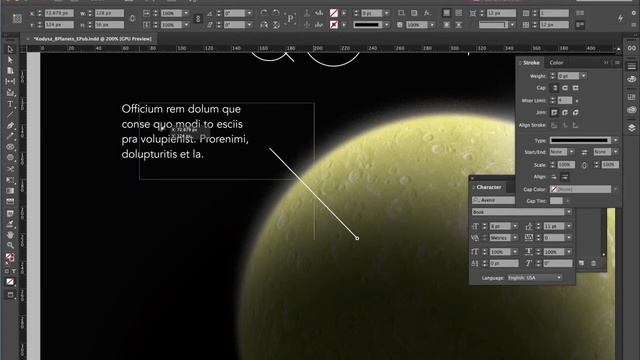The height and width of the screenshot is (360, 640).
Task: Select the Zoom tool
Action: pos(10,245)
